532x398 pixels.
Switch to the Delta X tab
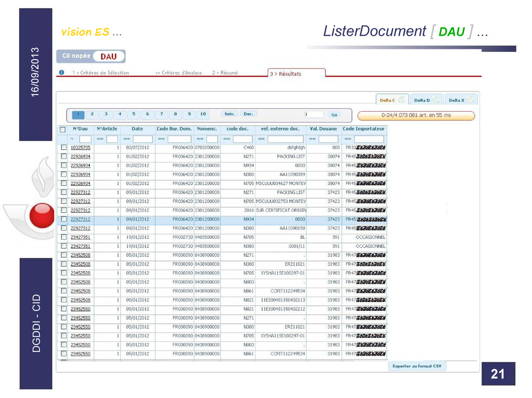tap(461, 100)
